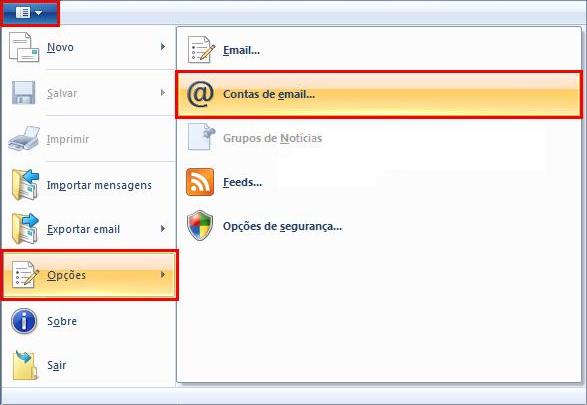Click the Importar mensagens folder icon

point(25,185)
